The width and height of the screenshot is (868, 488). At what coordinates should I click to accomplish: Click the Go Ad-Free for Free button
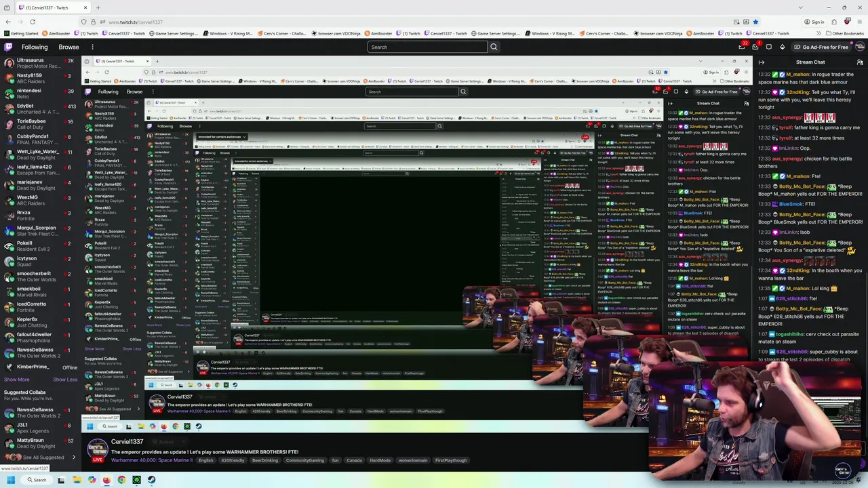click(821, 47)
